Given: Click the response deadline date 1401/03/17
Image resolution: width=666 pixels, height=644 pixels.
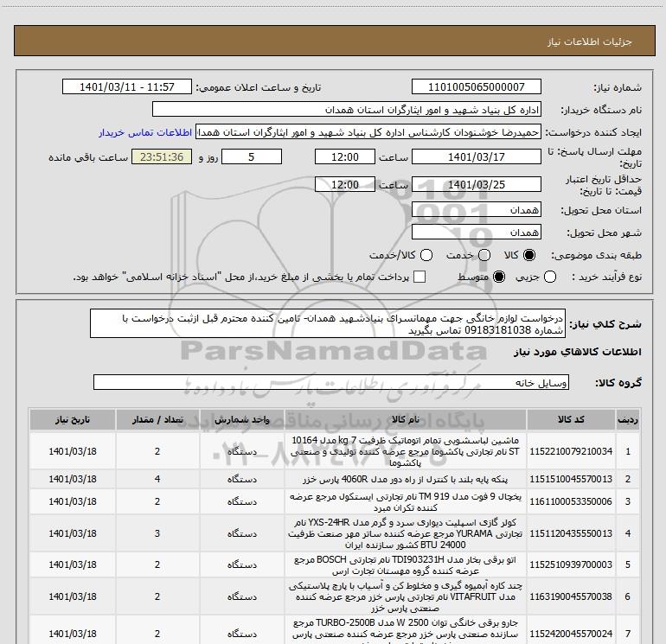Looking at the screenshot, I should (x=476, y=156).
